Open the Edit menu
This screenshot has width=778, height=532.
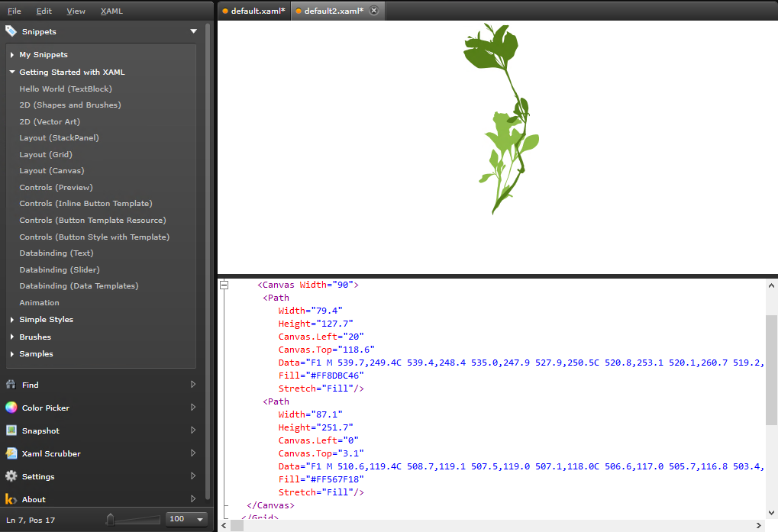click(x=44, y=11)
